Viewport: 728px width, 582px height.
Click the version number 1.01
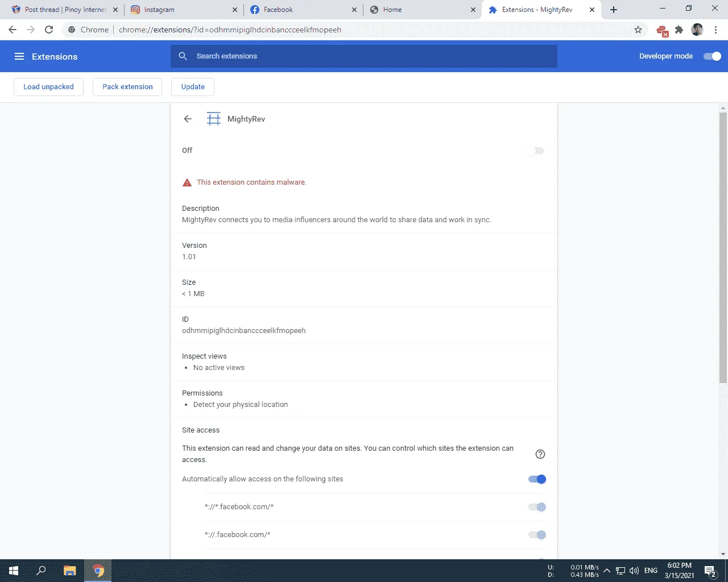coord(189,257)
